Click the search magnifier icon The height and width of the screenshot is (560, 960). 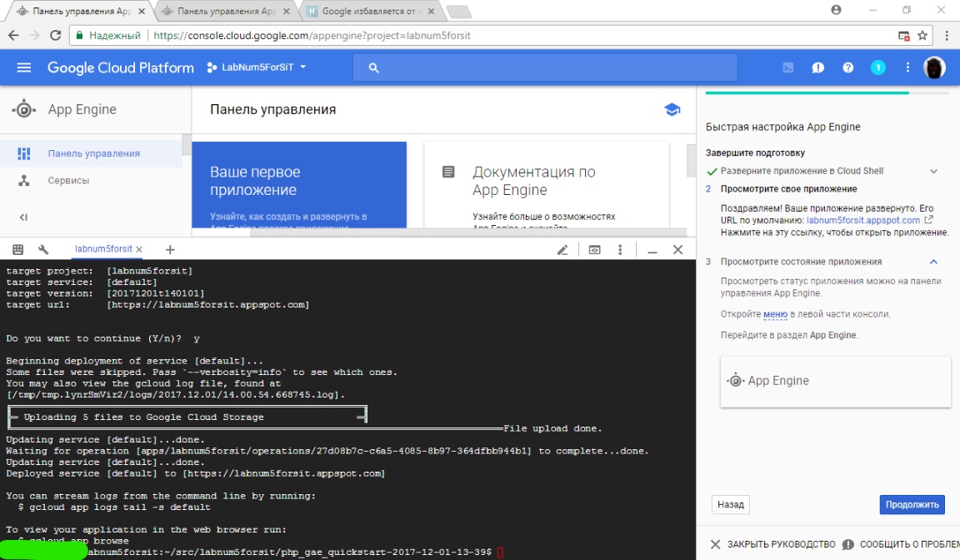coord(373,68)
